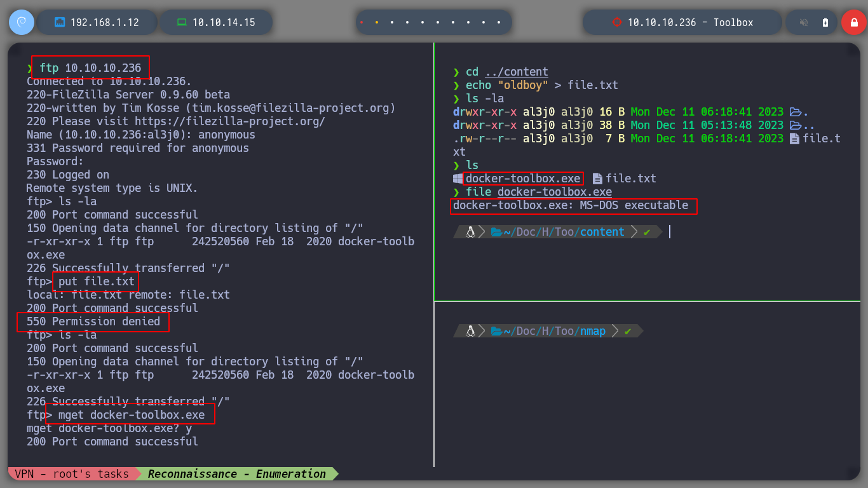Click the "Connected to 10.10.10.236." line
Screen dimensions: 868x488
coord(109,81)
